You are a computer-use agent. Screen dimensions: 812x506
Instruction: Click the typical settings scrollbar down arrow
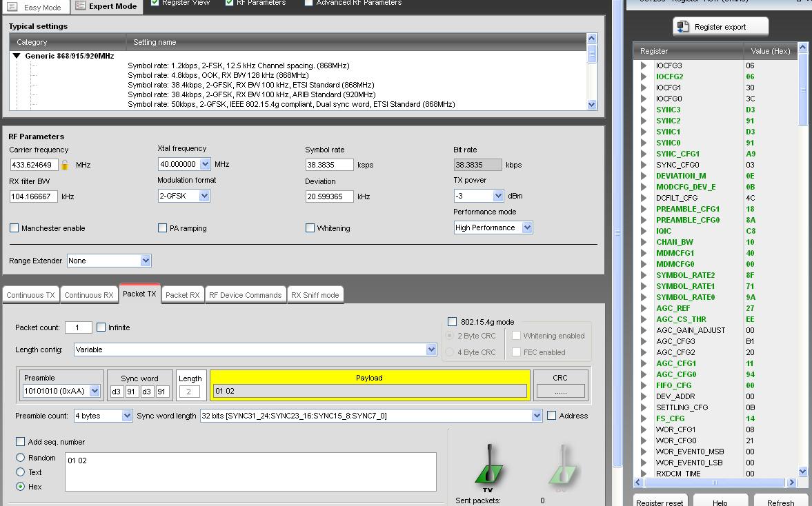coord(592,105)
